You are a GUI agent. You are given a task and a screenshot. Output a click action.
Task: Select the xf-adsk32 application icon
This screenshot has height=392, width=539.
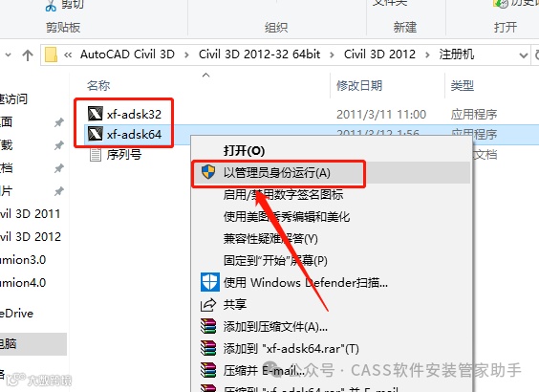(x=96, y=114)
